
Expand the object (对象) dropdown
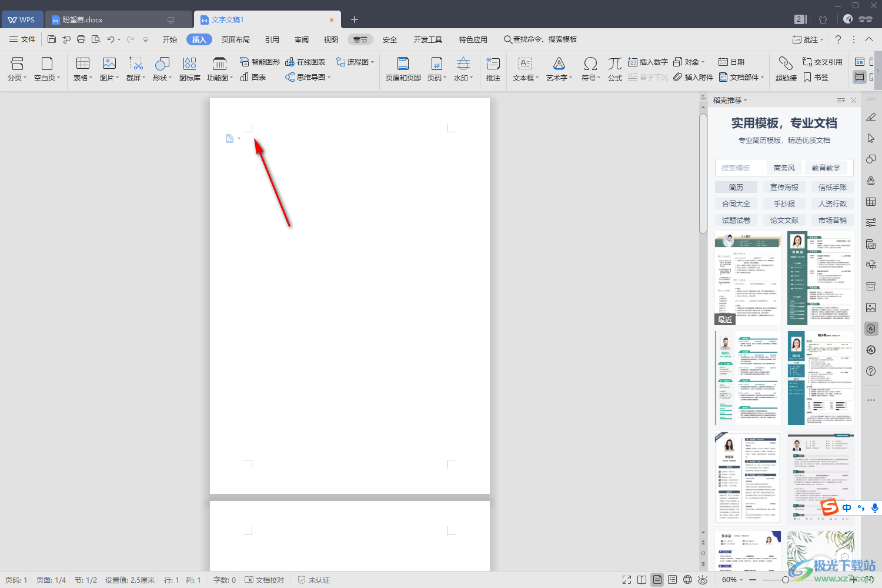(x=703, y=62)
